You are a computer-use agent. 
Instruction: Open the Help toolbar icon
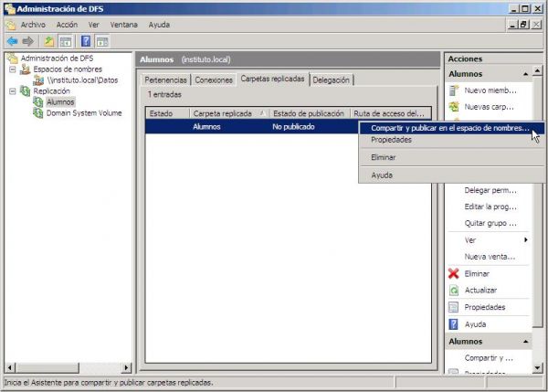click(x=86, y=41)
